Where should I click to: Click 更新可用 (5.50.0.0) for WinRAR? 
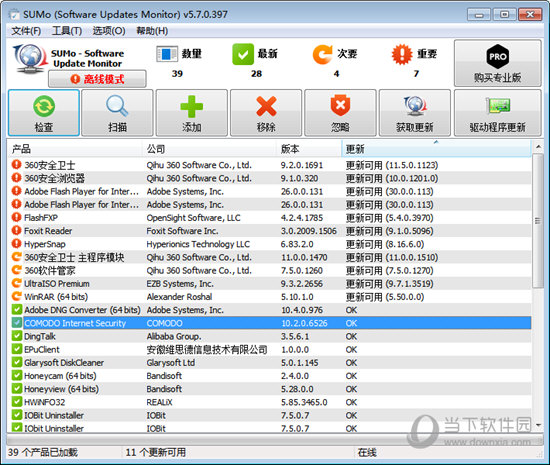[385, 297]
